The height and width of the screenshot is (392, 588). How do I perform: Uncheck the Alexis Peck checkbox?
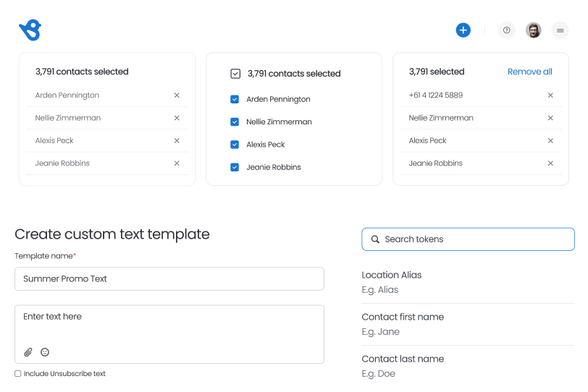click(235, 145)
